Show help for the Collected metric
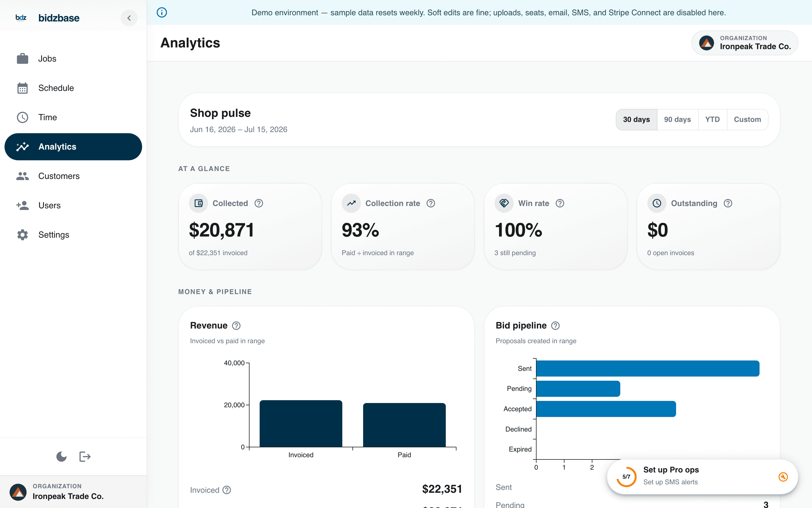 click(x=259, y=203)
